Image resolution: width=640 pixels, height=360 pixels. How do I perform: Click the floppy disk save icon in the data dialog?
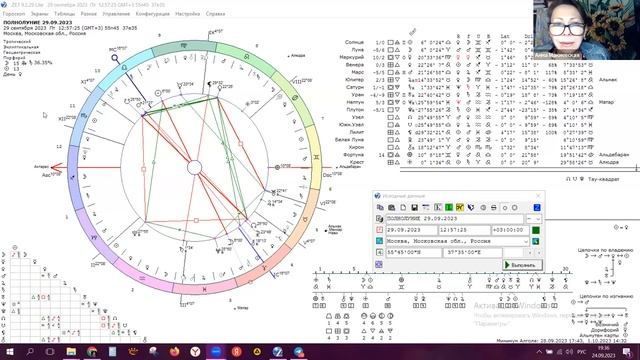click(414, 207)
